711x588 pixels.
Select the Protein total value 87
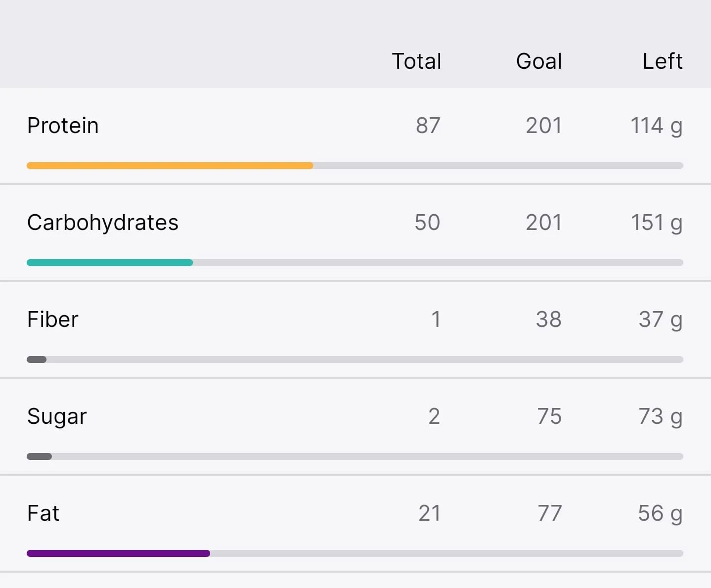[428, 126]
